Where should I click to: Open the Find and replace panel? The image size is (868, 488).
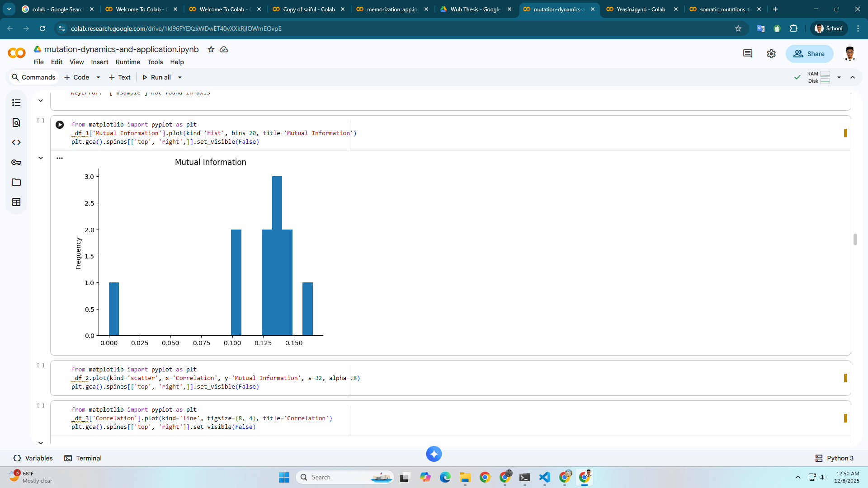16,122
